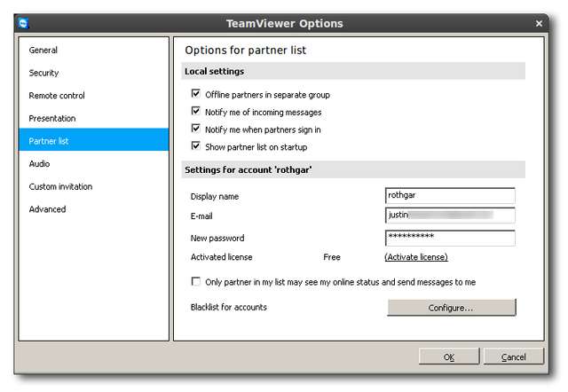Switch to the Security section

click(x=44, y=73)
